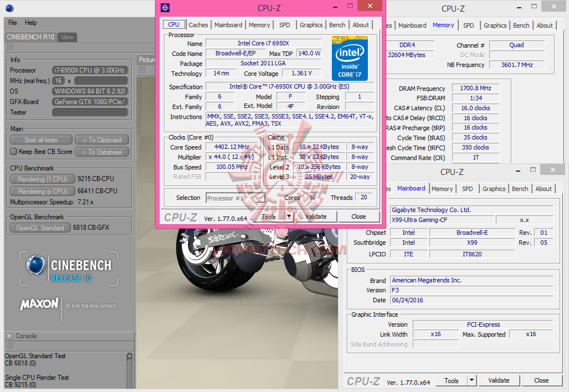Click NB Frequency value 3601.7 MHz
Image resolution: width=569 pixels, height=392 pixels.
517,65
